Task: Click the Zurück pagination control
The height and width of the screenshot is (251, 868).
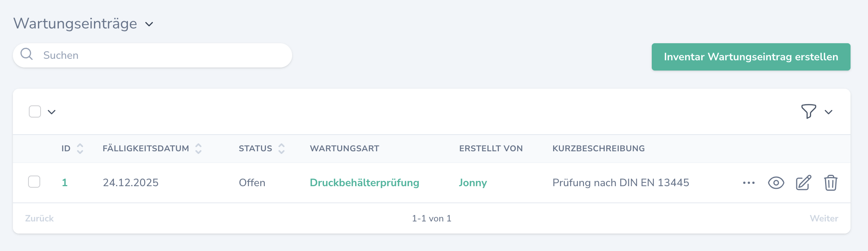Action: pos(39,218)
